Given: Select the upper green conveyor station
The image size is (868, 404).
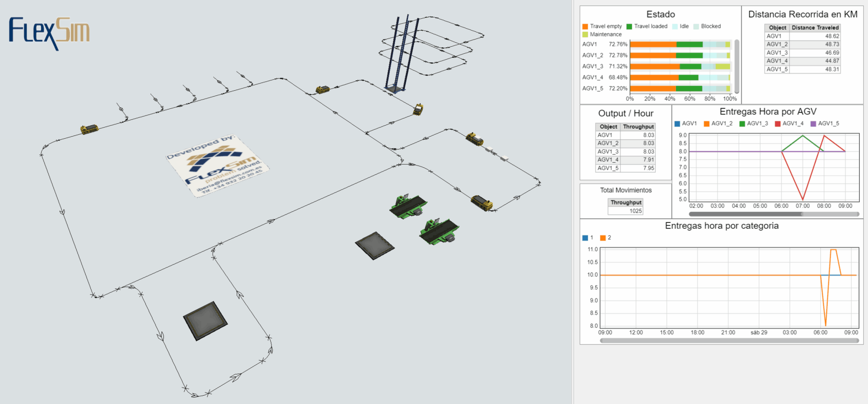Looking at the screenshot, I should [408, 206].
